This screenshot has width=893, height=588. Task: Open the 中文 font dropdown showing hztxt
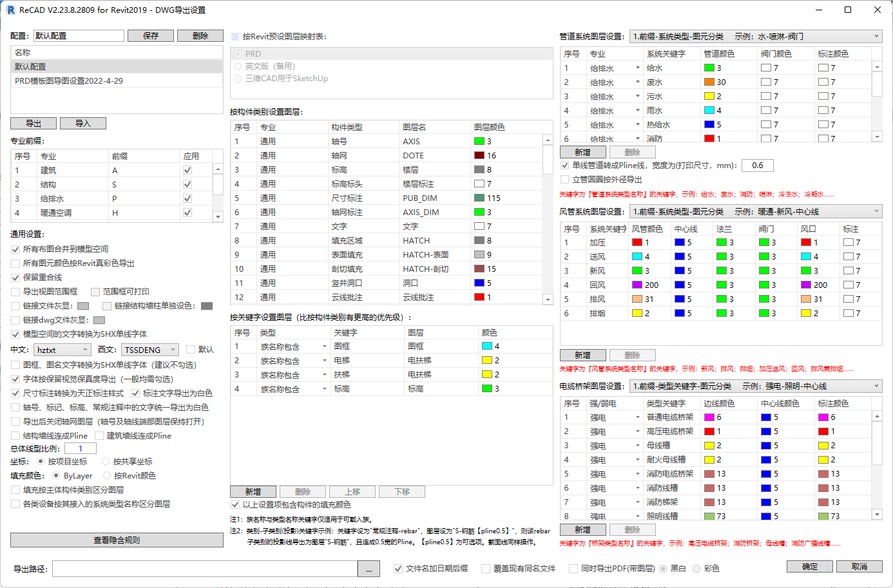pyautogui.click(x=62, y=350)
